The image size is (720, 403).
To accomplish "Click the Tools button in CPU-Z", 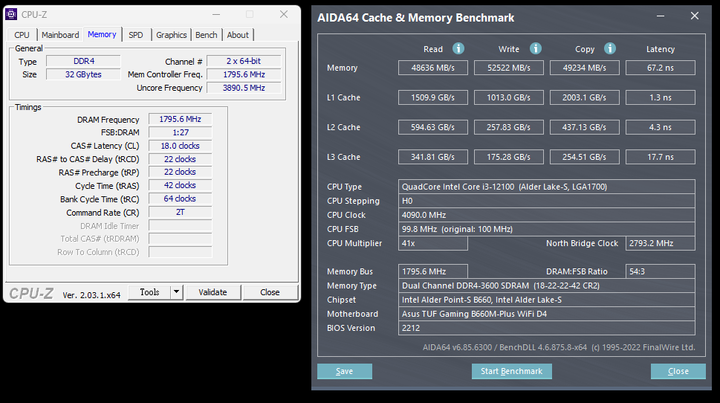I will pyautogui.click(x=150, y=292).
